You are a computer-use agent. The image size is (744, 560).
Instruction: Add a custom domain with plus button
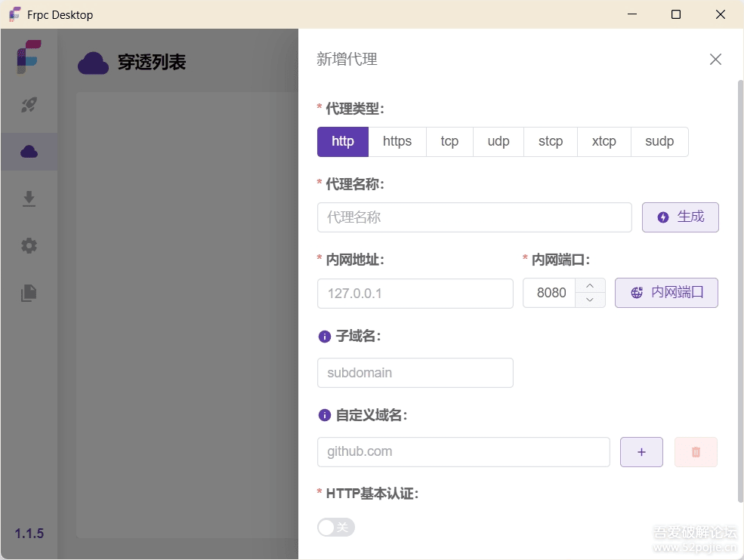[641, 452]
